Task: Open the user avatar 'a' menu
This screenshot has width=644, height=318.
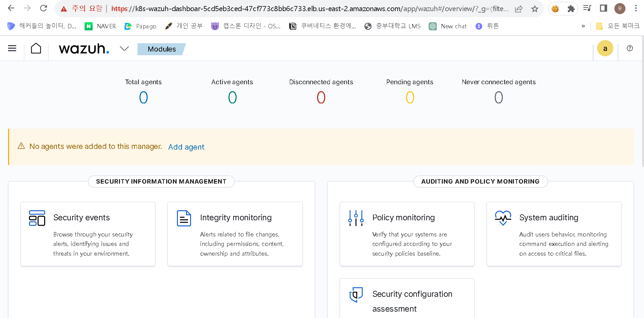Action: pos(605,49)
